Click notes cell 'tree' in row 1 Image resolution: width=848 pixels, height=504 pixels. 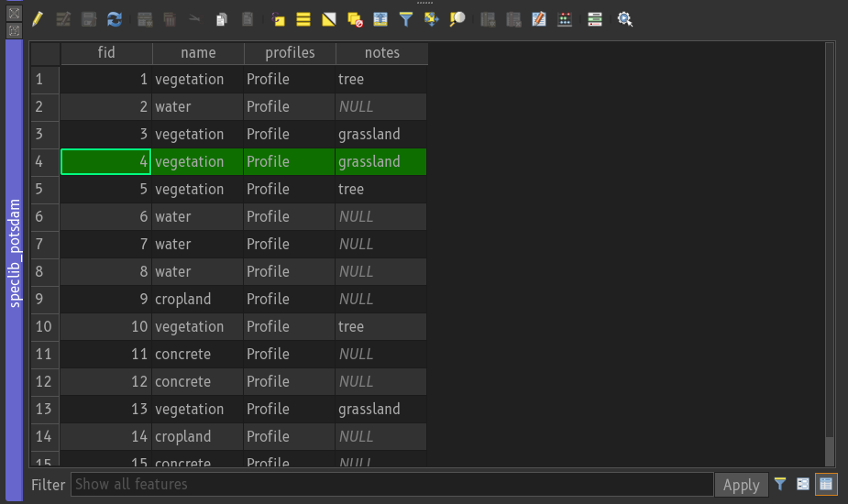click(380, 80)
